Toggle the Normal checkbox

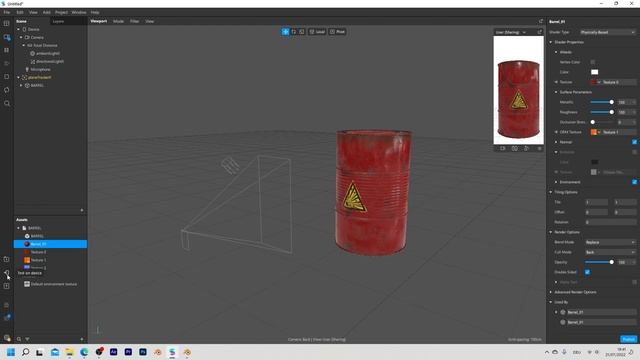click(635, 142)
